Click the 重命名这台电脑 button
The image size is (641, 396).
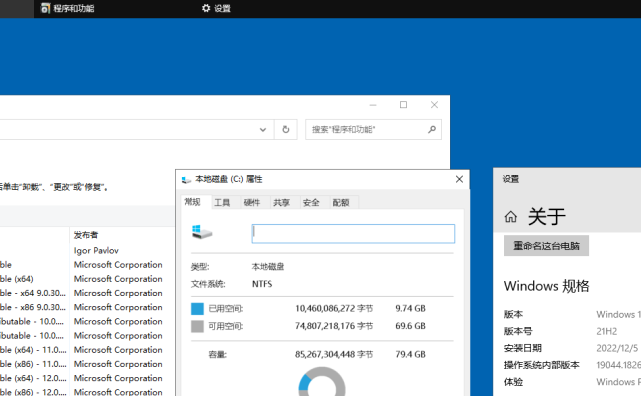(546, 246)
